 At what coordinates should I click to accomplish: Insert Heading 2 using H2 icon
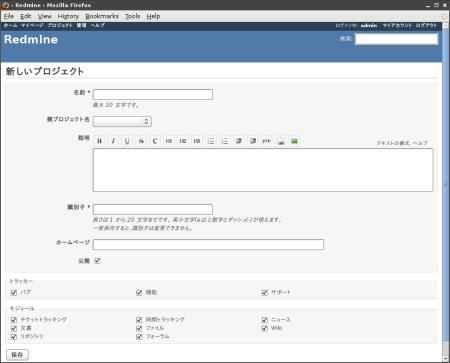pos(183,141)
